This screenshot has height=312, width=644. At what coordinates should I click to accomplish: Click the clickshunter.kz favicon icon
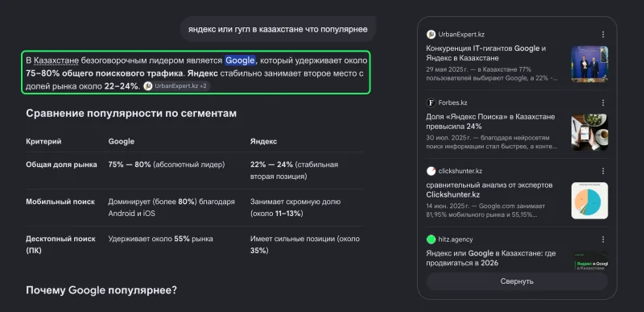(x=431, y=171)
